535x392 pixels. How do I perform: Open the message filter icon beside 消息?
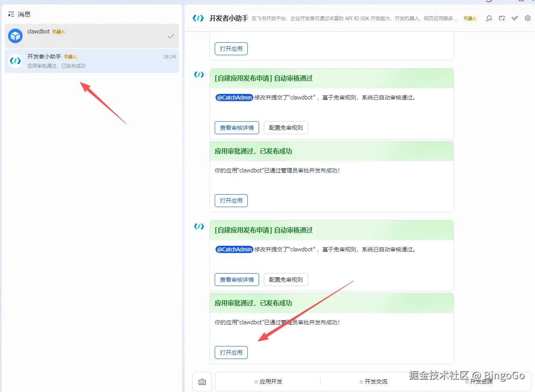click(10, 14)
